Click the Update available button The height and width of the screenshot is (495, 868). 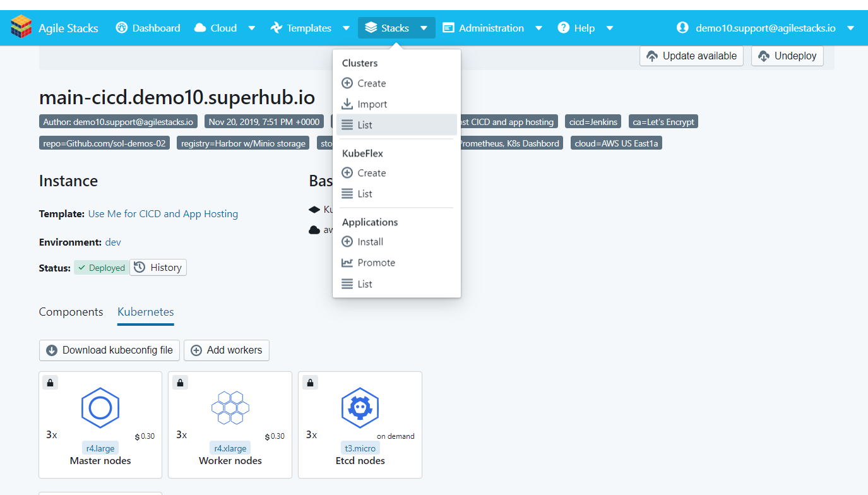(691, 56)
